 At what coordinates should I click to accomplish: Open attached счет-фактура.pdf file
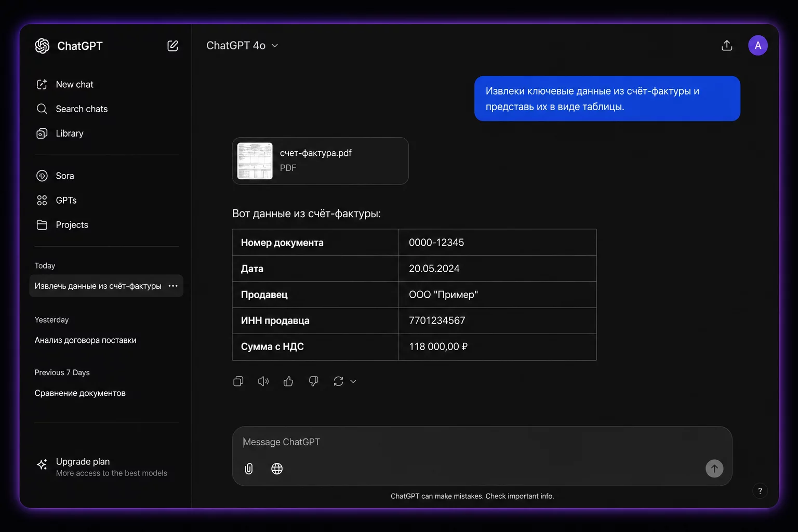[320, 161]
